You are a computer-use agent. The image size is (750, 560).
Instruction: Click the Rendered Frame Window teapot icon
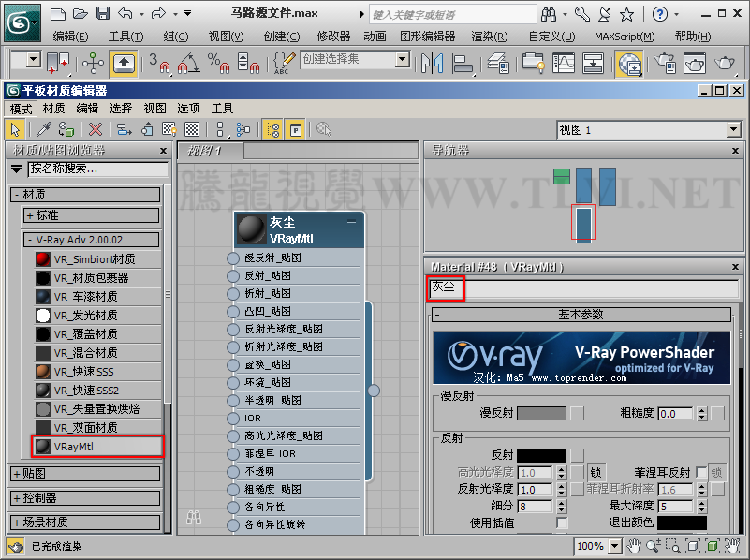pos(695,63)
